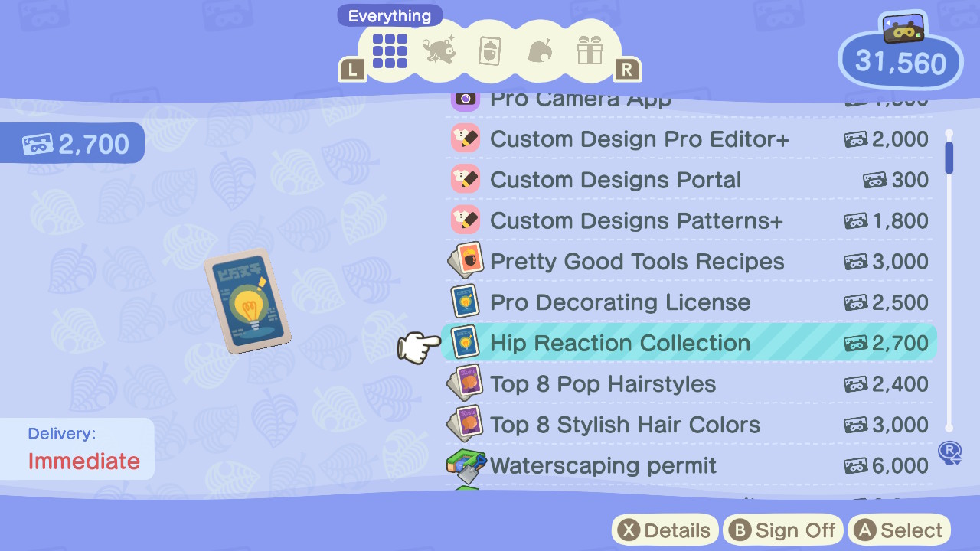Open the leaf items category icon
Screen dimensions: 980x551
pos(541,51)
